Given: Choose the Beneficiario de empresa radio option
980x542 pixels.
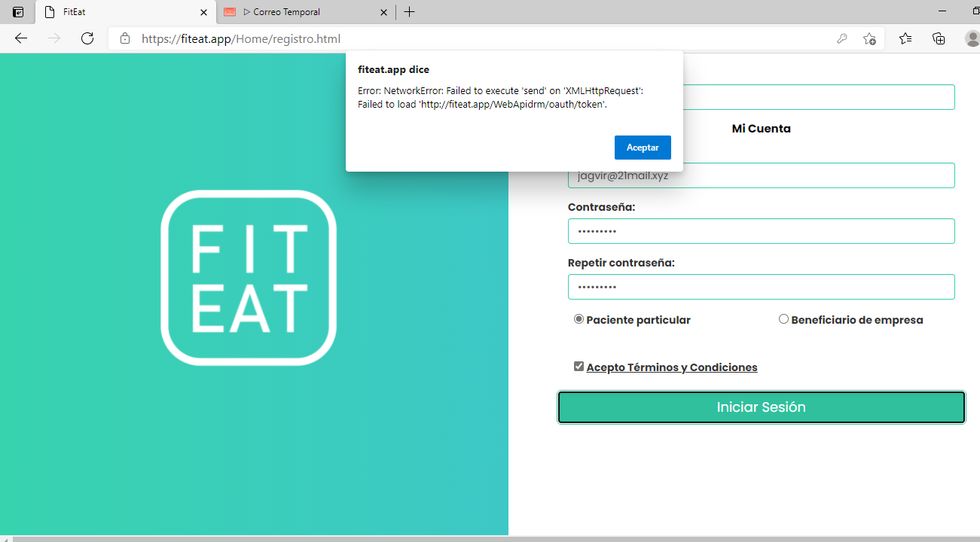Looking at the screenshot, I should [x=783, y=319].
